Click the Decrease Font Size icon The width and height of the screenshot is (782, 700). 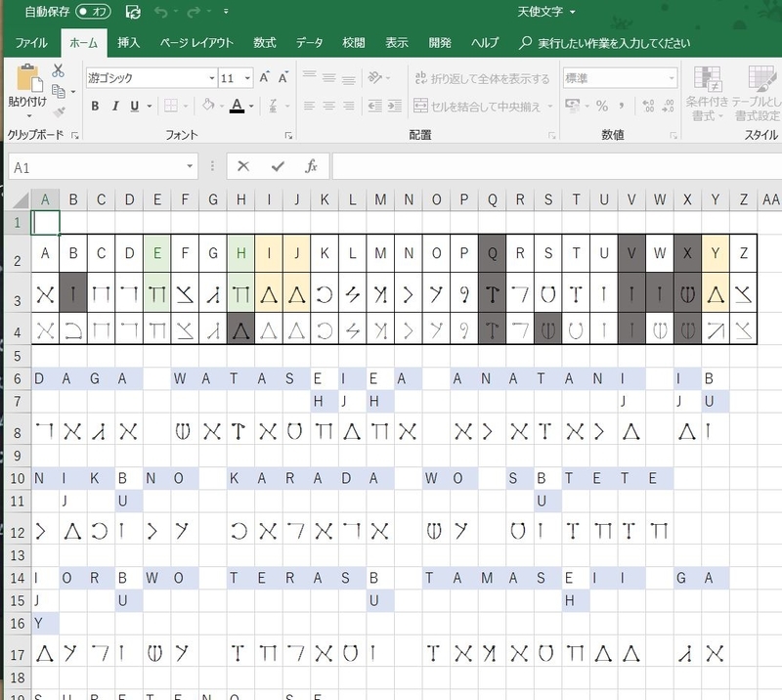[x=282, y=77]
